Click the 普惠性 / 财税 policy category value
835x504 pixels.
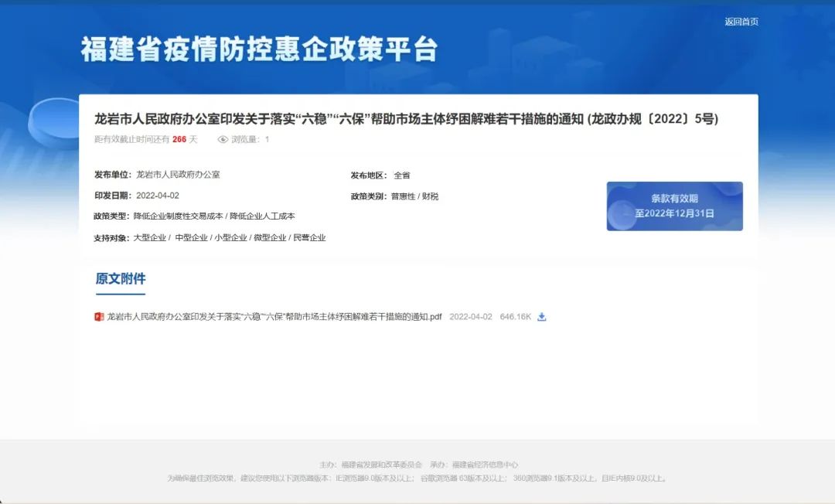pos(414,196)
